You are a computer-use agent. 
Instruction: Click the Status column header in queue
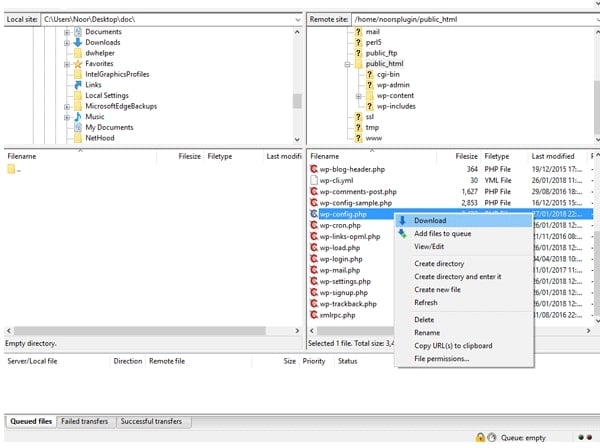347,361
